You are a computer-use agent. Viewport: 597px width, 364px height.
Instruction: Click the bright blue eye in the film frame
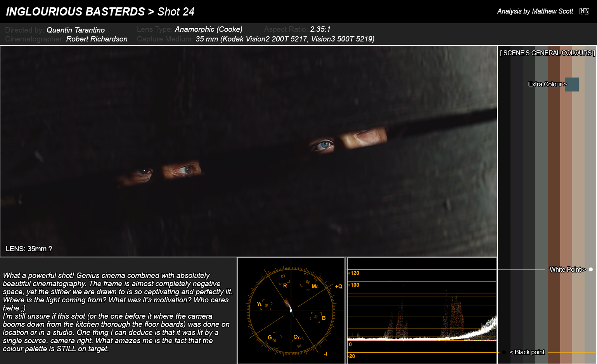point(324,145)
